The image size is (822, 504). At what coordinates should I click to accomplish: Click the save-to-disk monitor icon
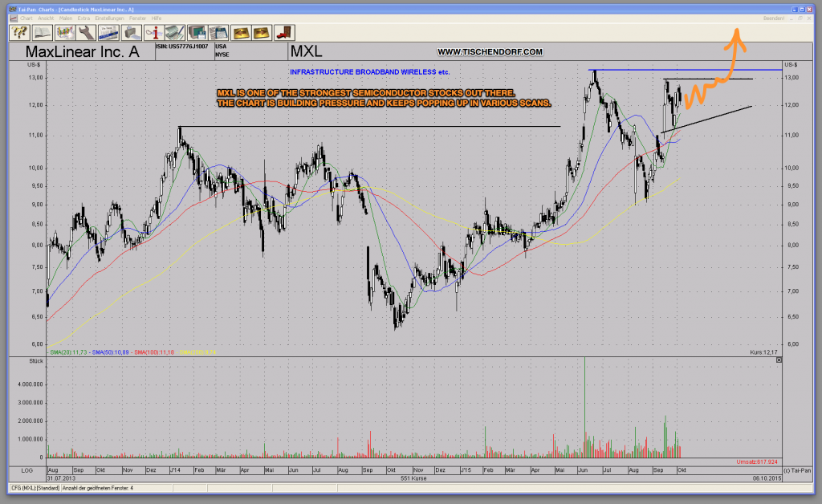(x=196, y=32)
